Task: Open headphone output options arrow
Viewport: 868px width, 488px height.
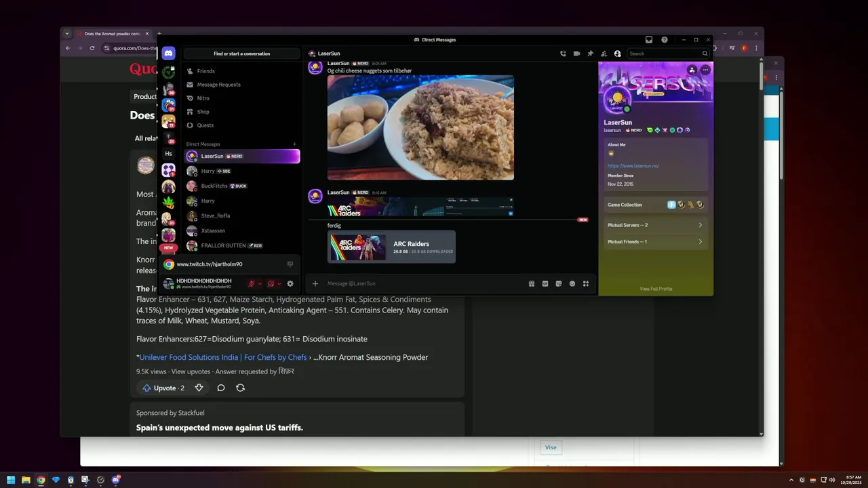Action: point(279,283)
